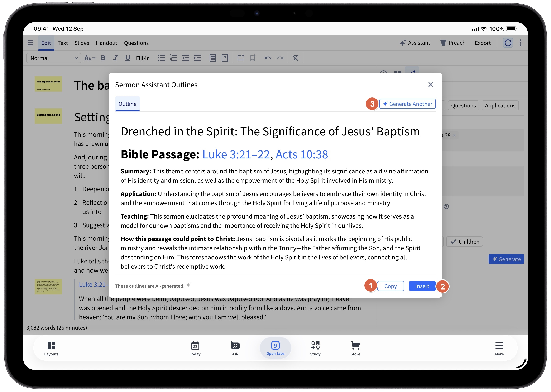Decrease the paragraph indent
551x392 pixels.
(186, 58)
